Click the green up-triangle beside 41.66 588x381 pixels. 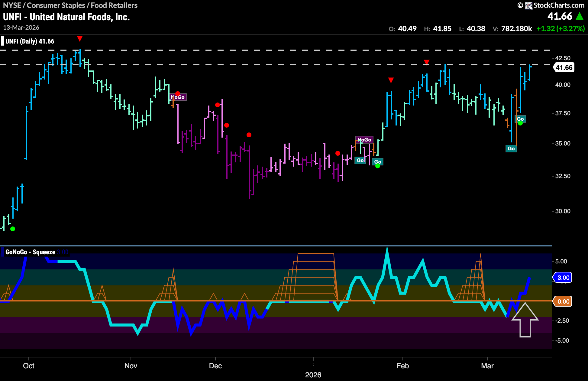click(x=580, y=16)
